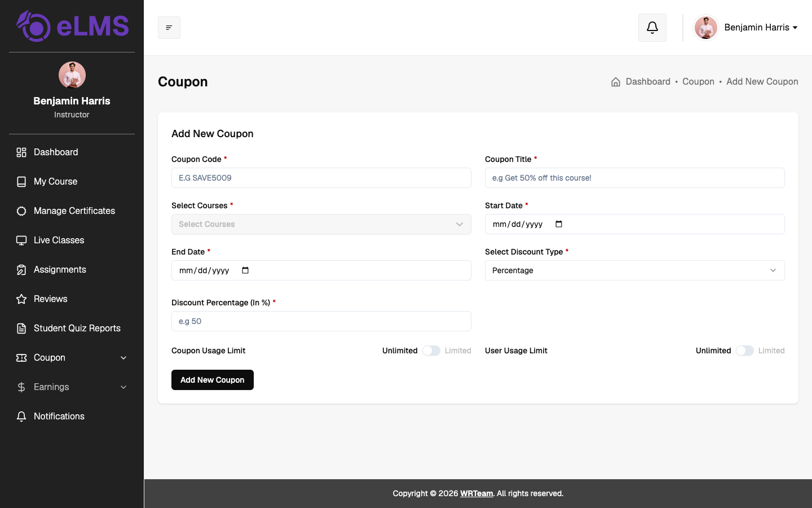Screen dimensions: 812x508
Task: Open the WRTeam footer link
Action: (x=476, y=493)
